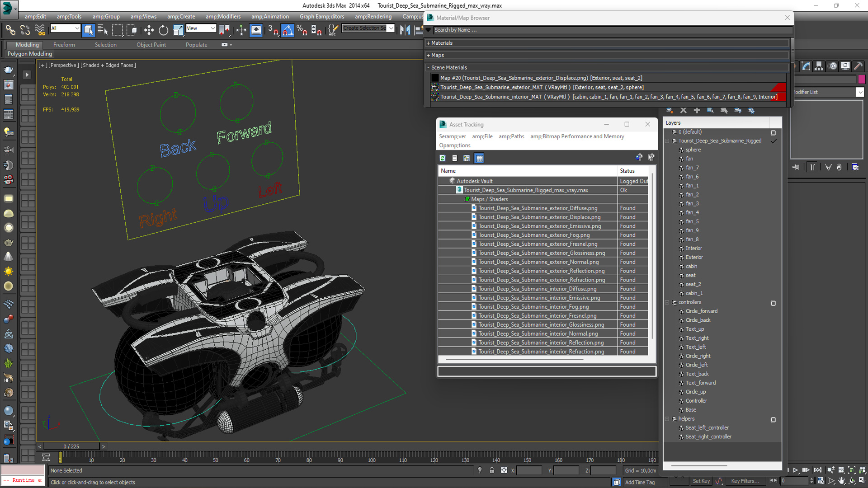The image size is (868, 488).
Task: Open the Rendering menu
Action: (x=373, y=16)
